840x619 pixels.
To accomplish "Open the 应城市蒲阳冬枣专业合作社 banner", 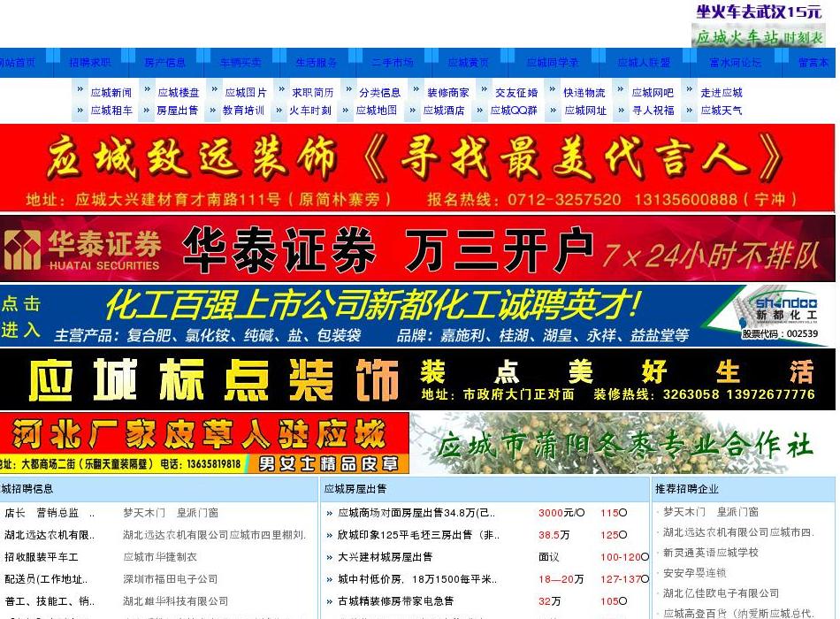I will tap(623, 443).
